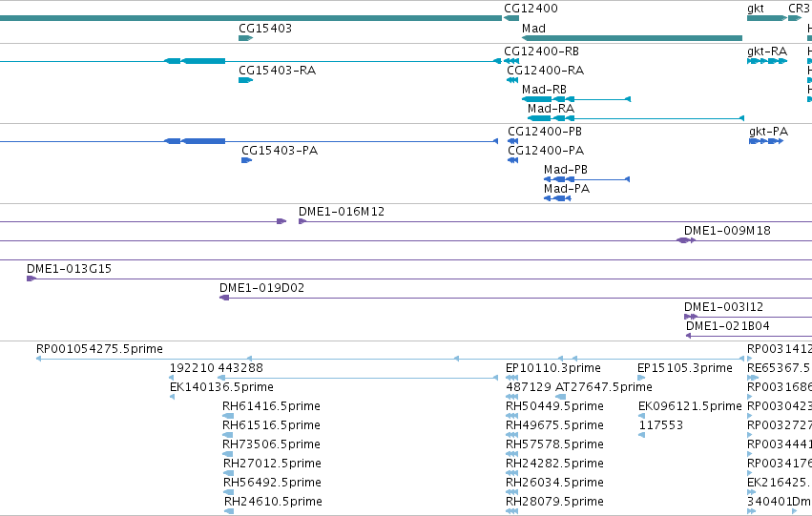Select BAC clone DME1-009M18

pos(727,231)
